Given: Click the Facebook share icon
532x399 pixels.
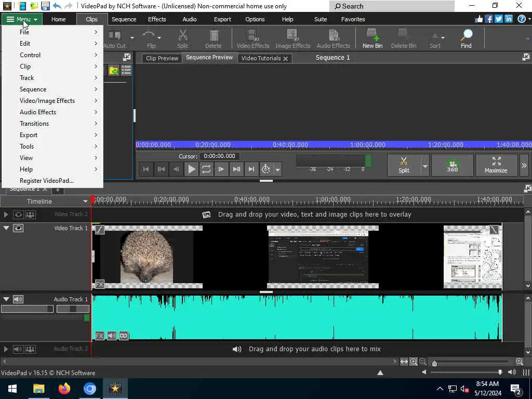Looking at the screenshot, I should pyautogui.click(x=488, y=19).
